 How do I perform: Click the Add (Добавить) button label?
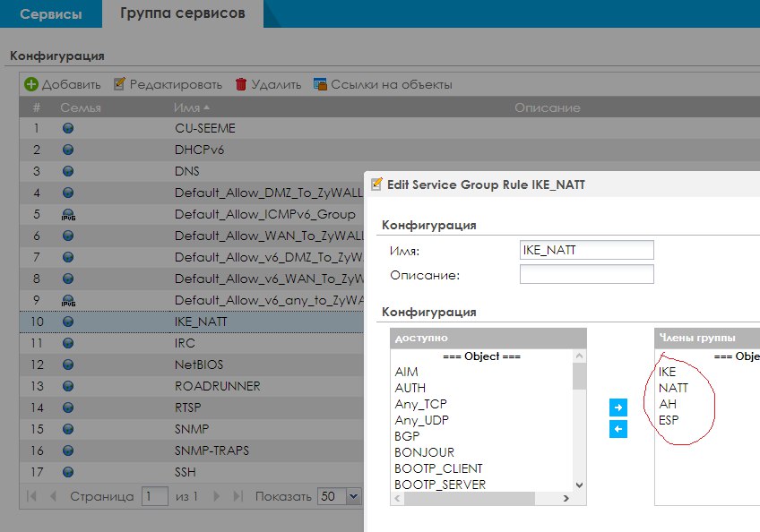click(72, 84)
